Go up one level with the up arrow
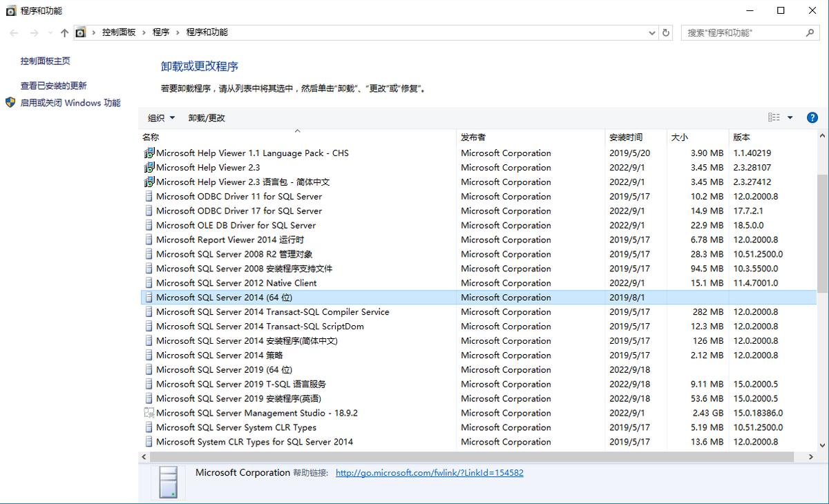Image resolution: width=829 pixels, height=504 pixels. point(64,32)
